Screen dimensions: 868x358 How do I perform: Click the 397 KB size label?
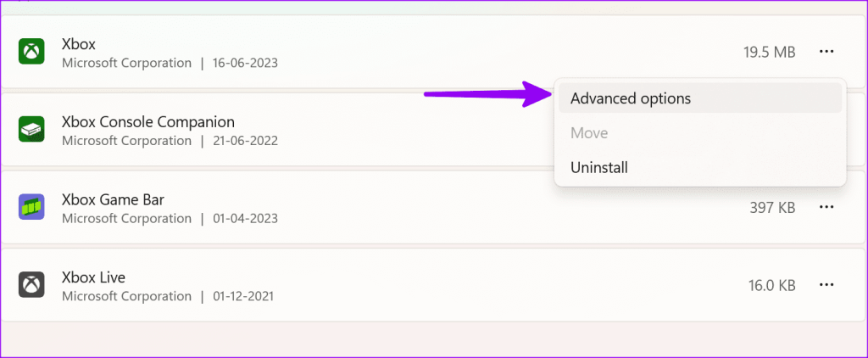(772, 207)
